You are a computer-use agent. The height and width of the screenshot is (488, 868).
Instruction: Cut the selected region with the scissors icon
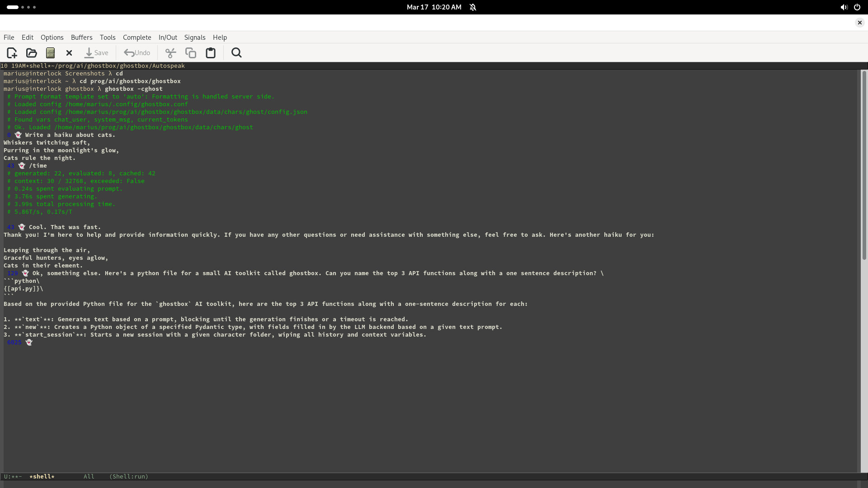coord(170,53)
